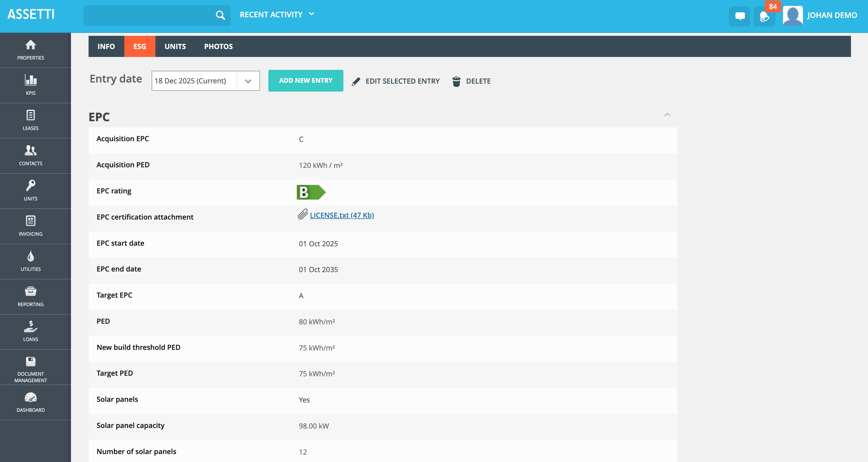Collapse the EPC section chevron
868x462 pixels.
667,115
